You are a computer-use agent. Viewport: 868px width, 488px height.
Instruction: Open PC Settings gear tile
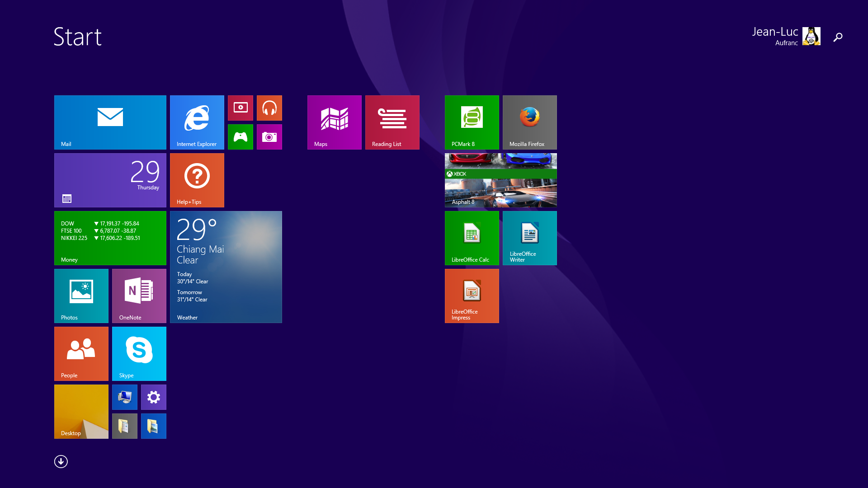(x=154, y=397)
